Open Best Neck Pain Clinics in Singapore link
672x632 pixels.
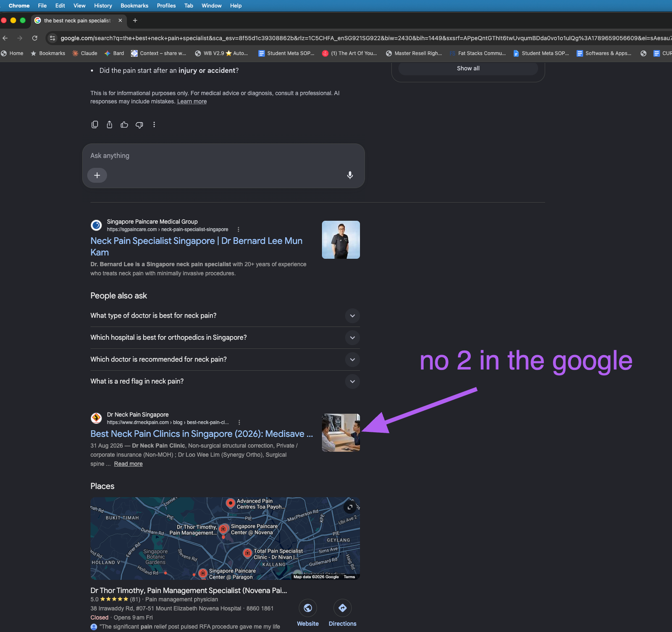pos(202,434)
